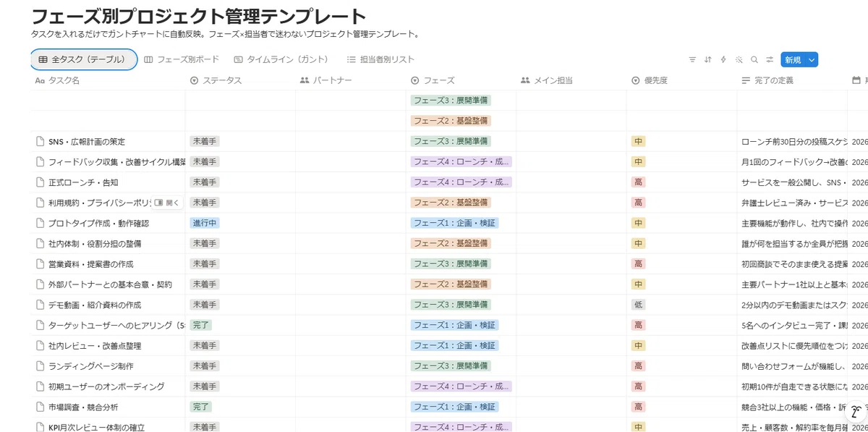Screen dimensions: 868x432
Task: Click page icon of ランディングページ制作
Action: pyautogui.click(x=41, y=365)
